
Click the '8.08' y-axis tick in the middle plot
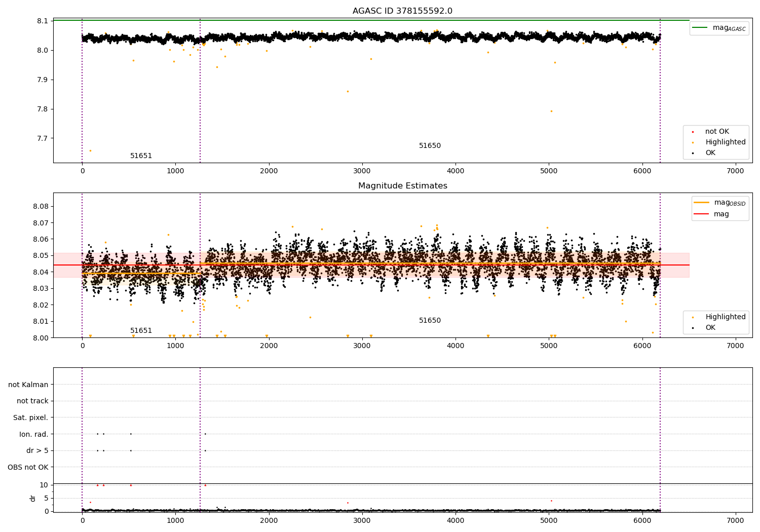tap(41, 206)
